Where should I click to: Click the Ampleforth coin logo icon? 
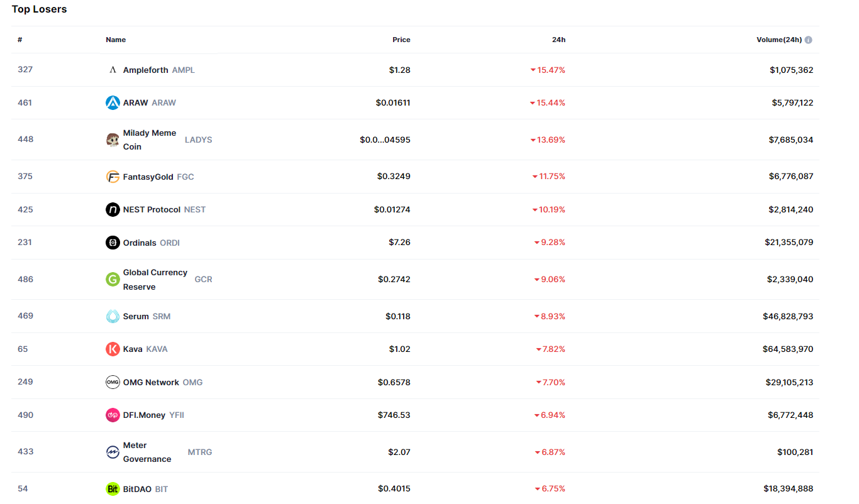pos(113,70)
